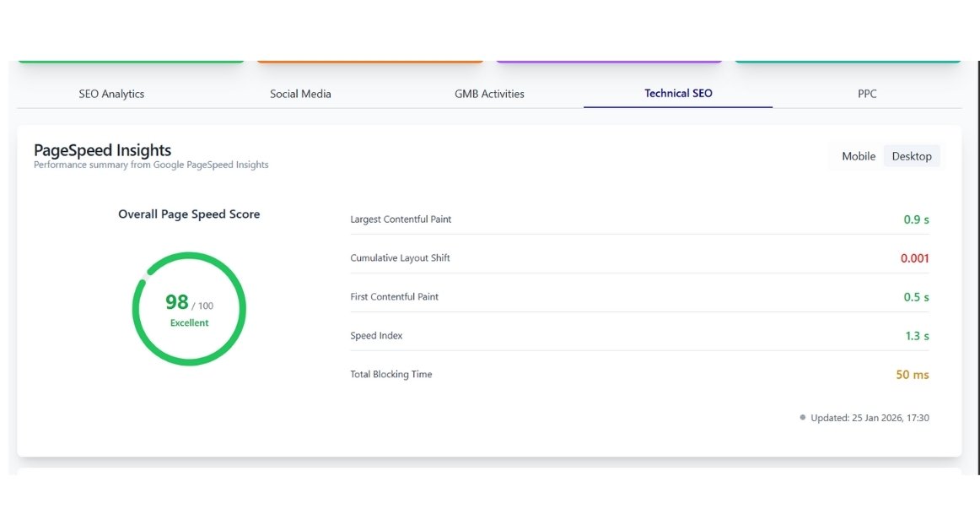Select the Largest Contentful Paint label
Screen dimensions: 980x509
(401, 219)
